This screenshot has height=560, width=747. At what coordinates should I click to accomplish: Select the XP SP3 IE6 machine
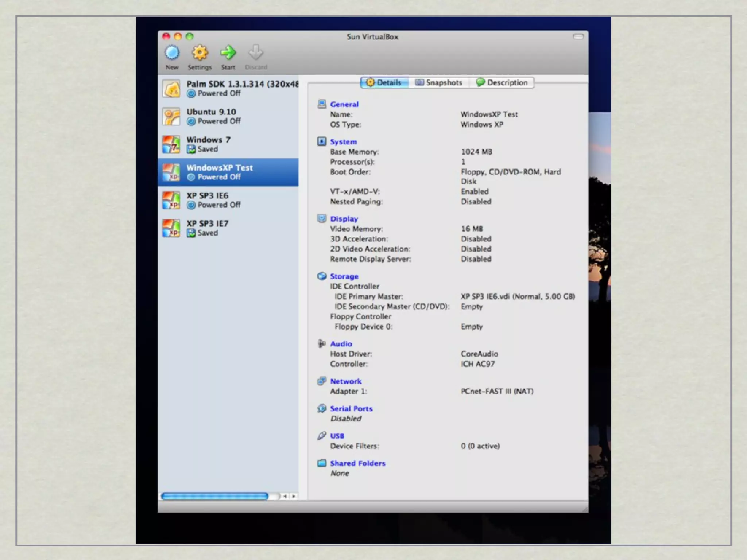[228, 200]
